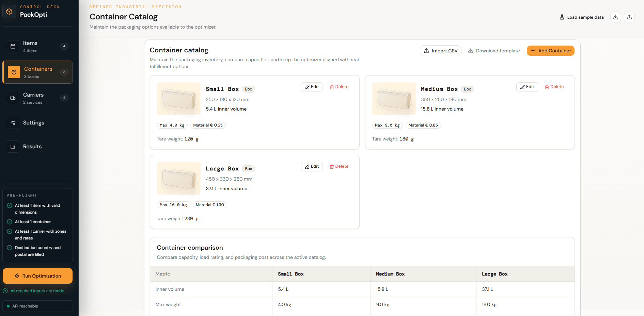This screenshot has height=316, width=644.
Task: Click the flask icon beside Load sample data
Action: pyautogui.click(x=562, y=17)
